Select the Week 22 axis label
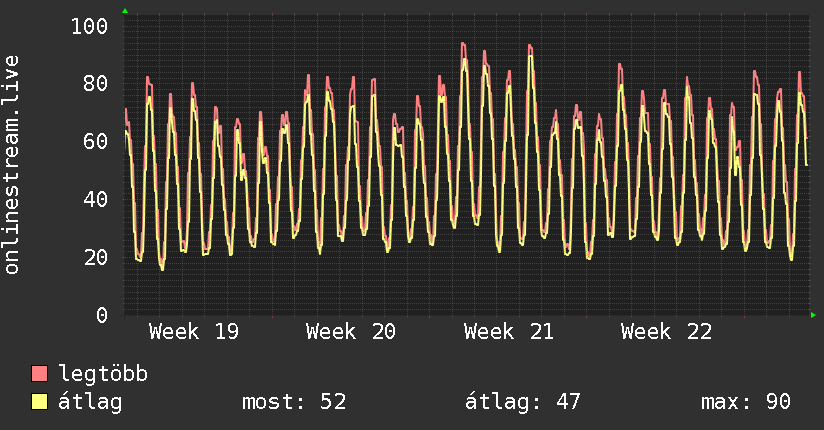Screen dimensions: 824x430 coord(666,332)
